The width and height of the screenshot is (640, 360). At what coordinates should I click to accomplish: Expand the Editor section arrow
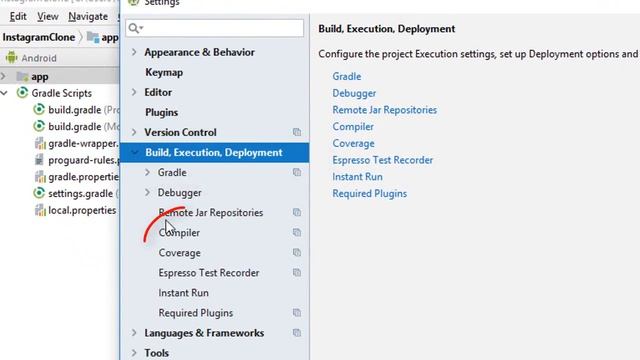tap(134, 92)
